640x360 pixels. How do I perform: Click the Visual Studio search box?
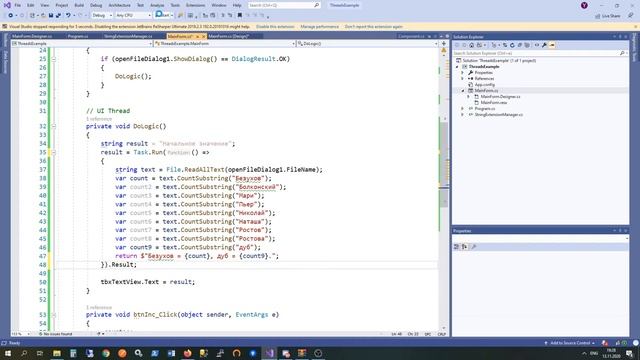(x=284, y=5)
